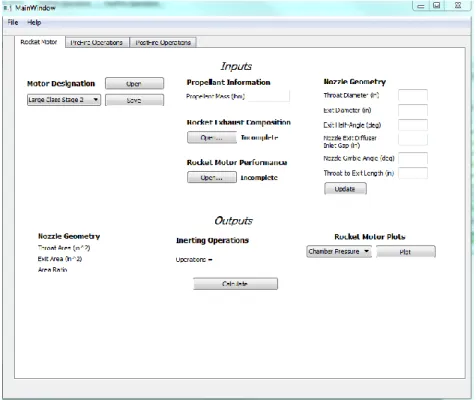Click the Incomplete status next to Motor Performance

point(259,178)
